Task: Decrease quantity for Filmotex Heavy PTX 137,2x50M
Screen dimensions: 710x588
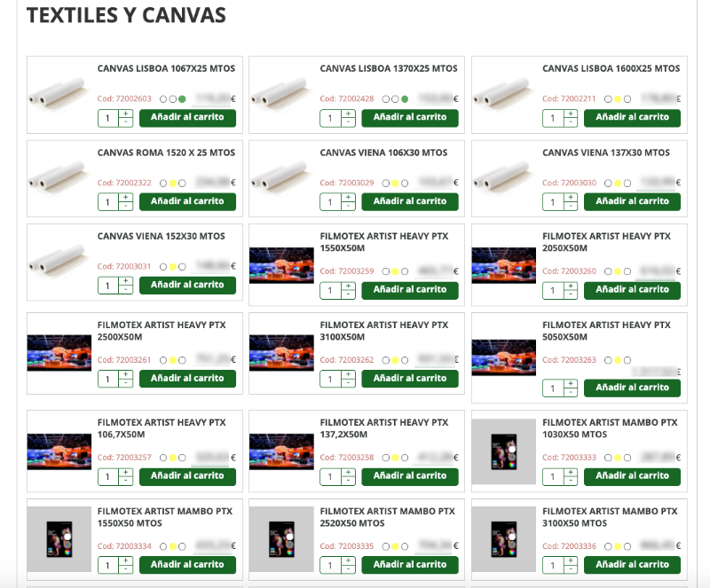Action: pos(349,482)
